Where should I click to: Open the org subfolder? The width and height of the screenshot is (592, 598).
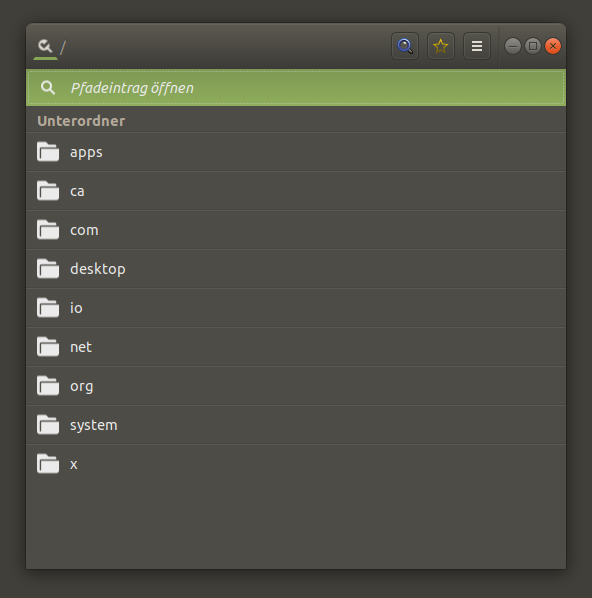(x=296, y=386)
